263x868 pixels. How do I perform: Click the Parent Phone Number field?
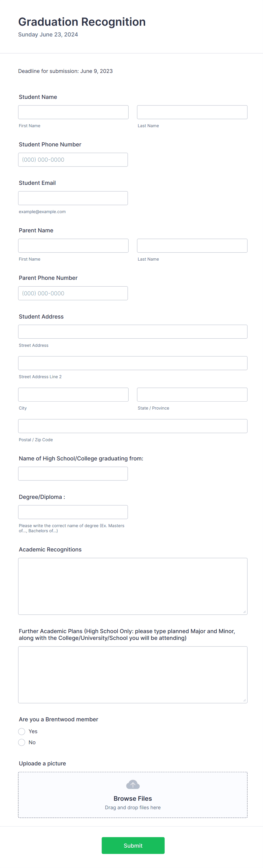[x=73, y=293]
